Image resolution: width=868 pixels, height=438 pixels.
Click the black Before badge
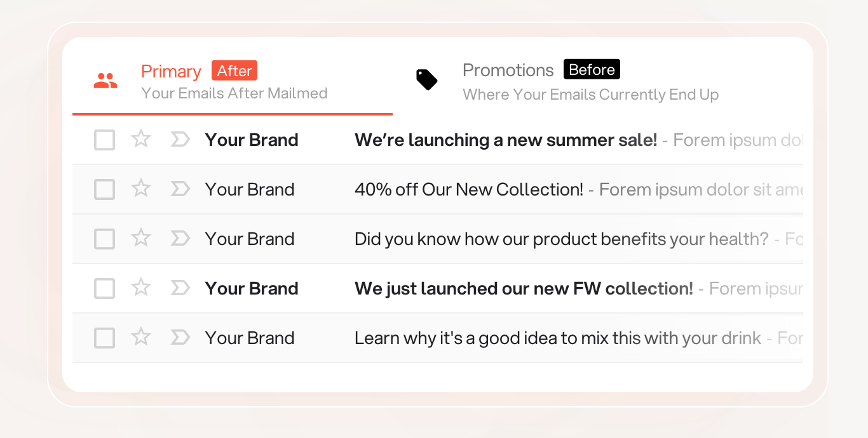592,69
